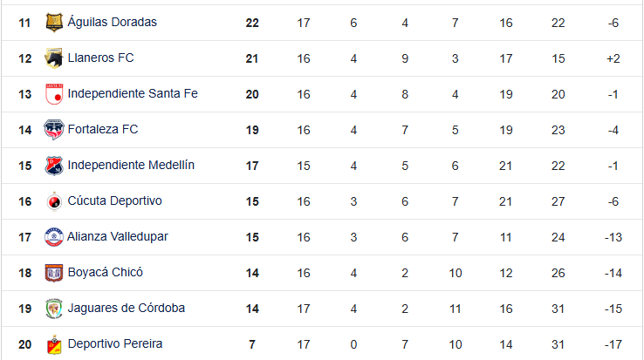
Task: Click Llaneros FC's +2 goal difference
Action: (x=612, y=58)
